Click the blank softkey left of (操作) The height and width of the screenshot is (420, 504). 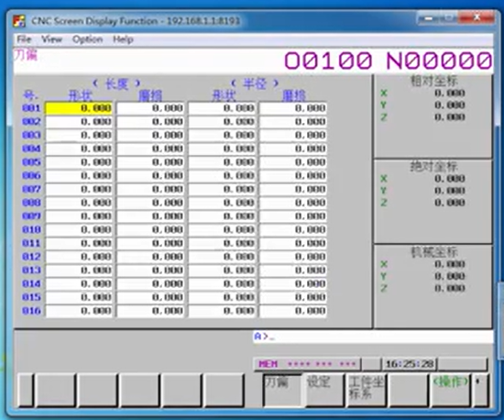pos(408,391)
